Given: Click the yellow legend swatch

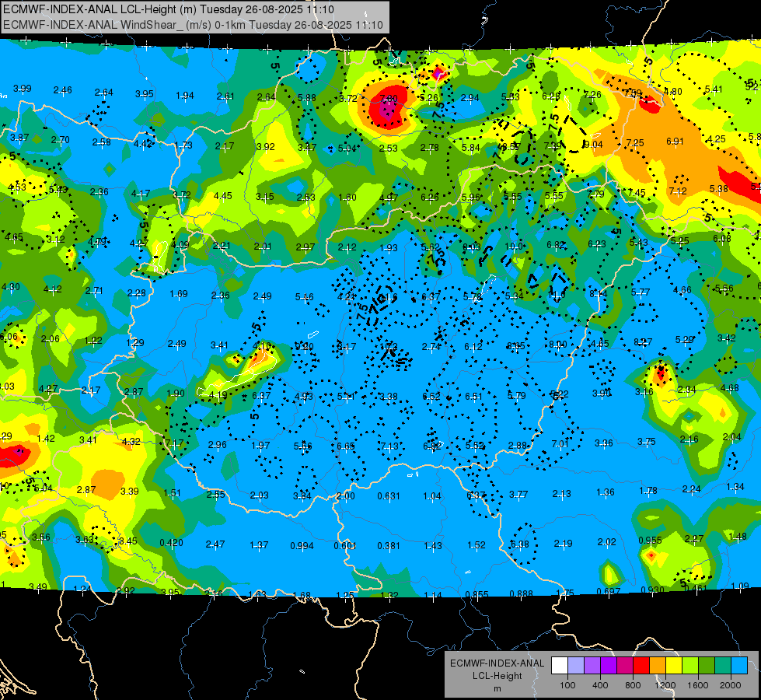Looking at the screenshot, I should (674, 666).
